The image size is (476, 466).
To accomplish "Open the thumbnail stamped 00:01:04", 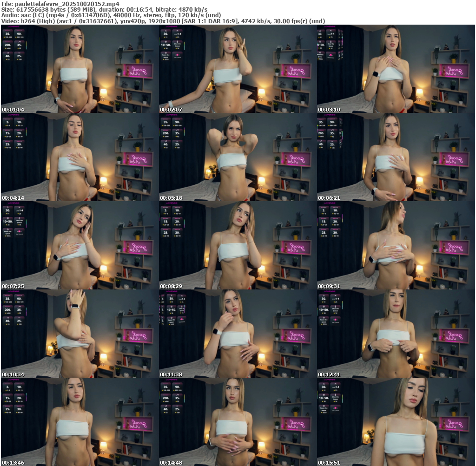I will tap(79, 69).
